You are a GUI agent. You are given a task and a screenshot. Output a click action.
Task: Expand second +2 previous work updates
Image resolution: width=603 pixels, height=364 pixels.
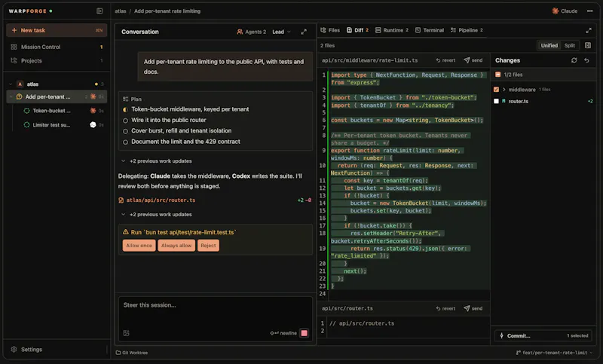[157, 215]
